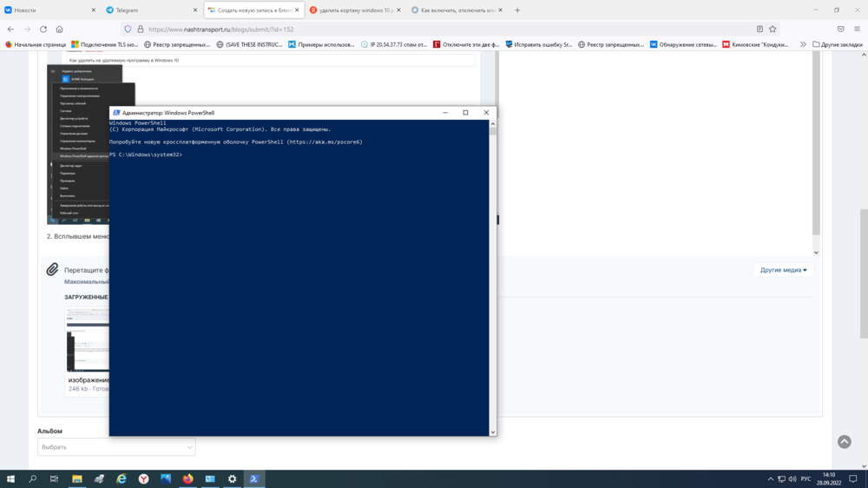The width and height of the screenshot is (868, 488).
Task: Launch Yandex Browser from the taskbar
Action: click(143, 478)
